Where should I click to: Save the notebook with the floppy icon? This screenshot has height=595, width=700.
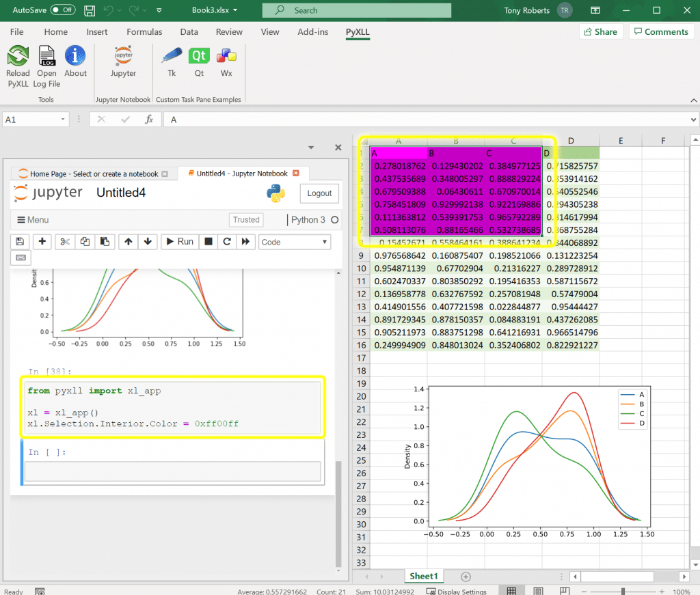click(x=20, y=242)
